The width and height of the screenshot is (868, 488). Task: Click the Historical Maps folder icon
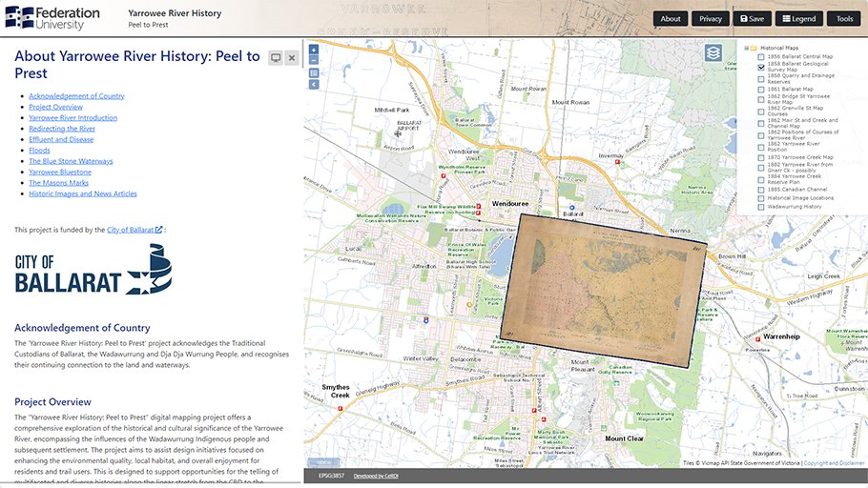click(x=754, y=49)
